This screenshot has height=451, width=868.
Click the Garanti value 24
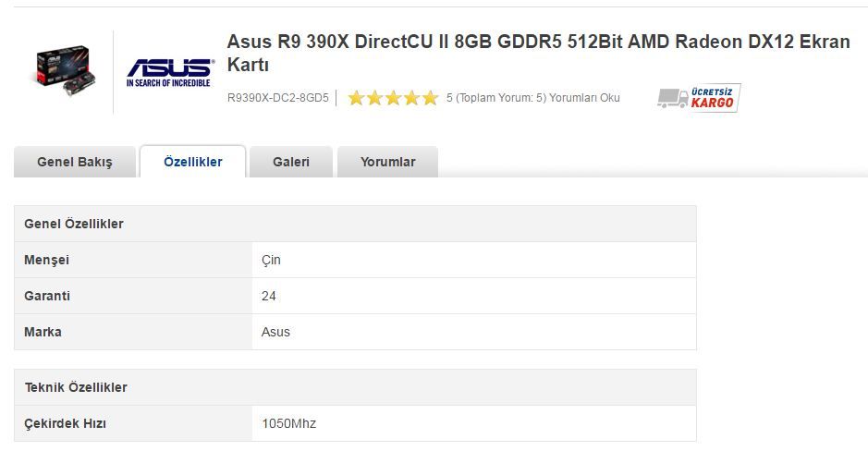[269, 296]
